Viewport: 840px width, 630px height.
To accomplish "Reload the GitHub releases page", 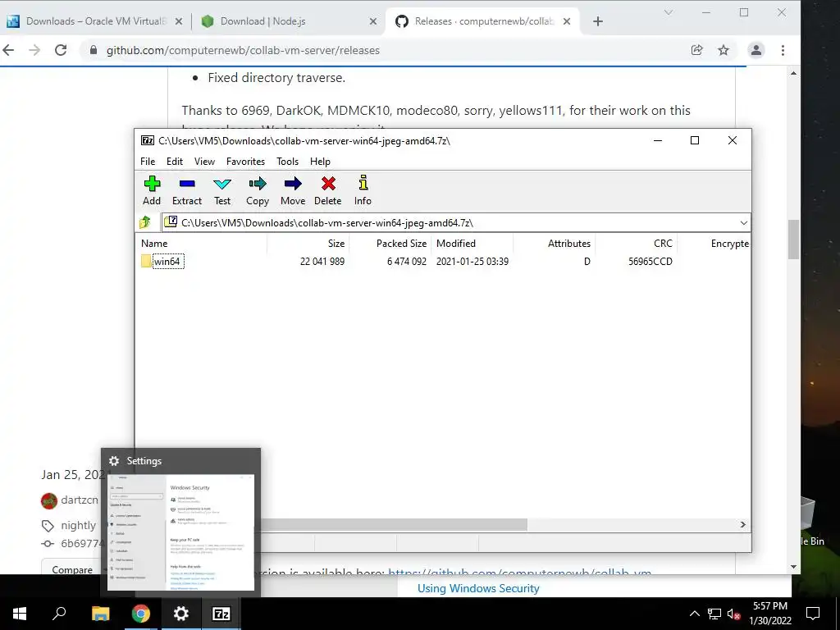I will click(x=61, y=50).
